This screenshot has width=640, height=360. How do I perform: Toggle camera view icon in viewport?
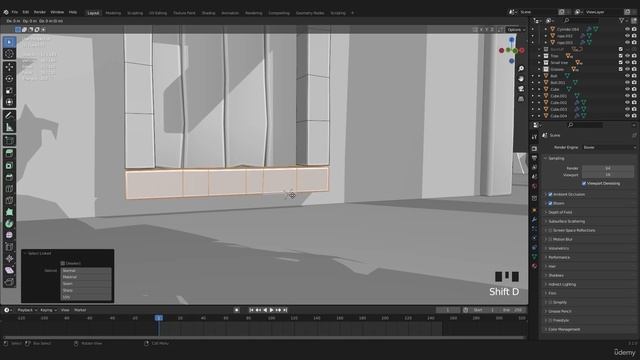pos(521,89)
